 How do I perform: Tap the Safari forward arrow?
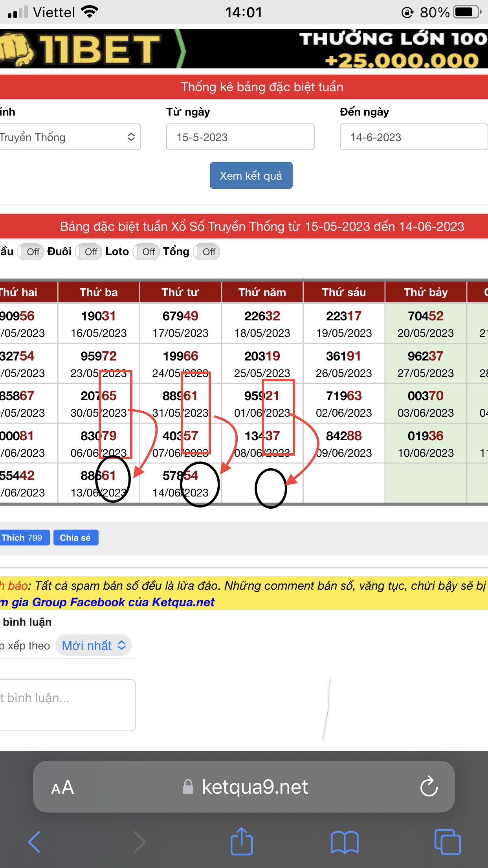pos(139,842)
